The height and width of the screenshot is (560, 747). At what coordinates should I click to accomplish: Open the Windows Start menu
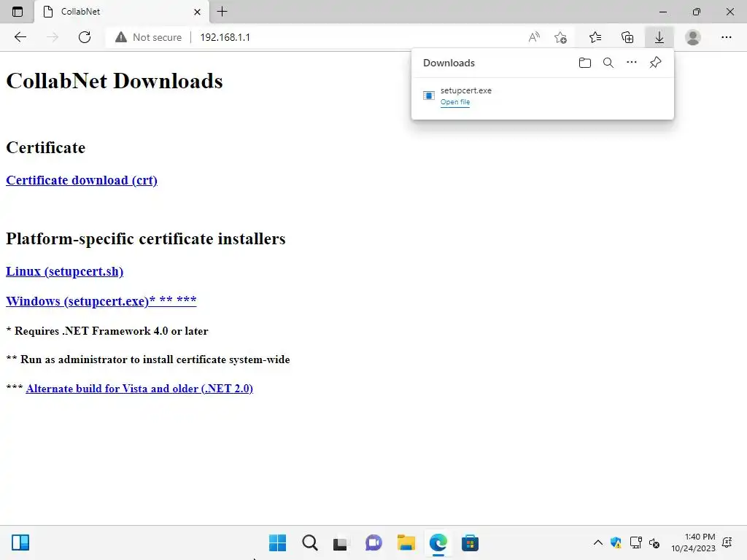[x=278, y=542]
